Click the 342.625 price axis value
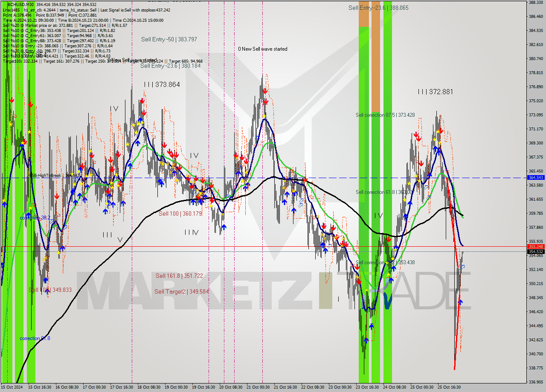Viewport: 546px width, 392px height. (536, 340)
